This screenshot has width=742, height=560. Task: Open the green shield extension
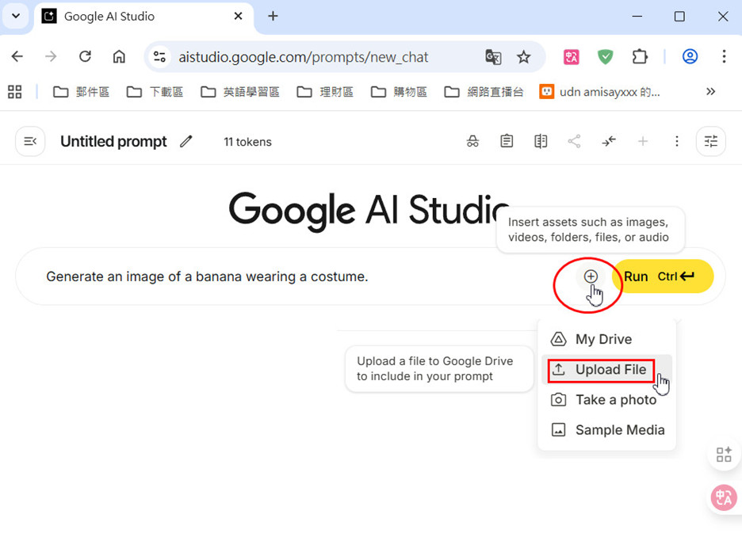tap(605, 57)
